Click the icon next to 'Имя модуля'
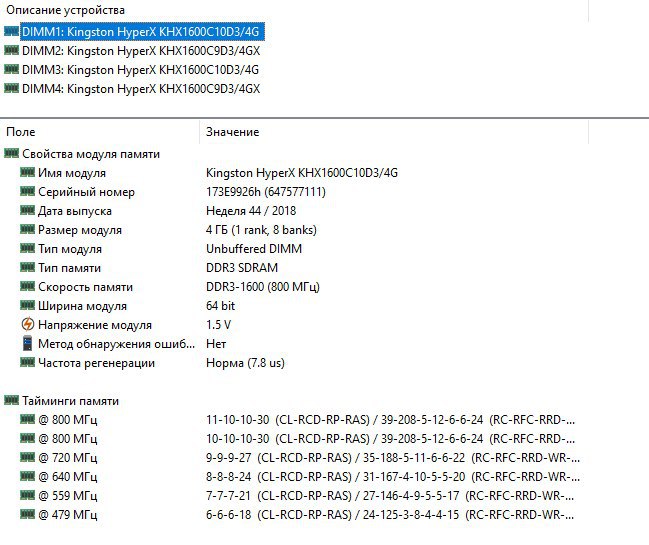Screen dimensions: 649x545 pyautogui.click(x=27, y=172)
